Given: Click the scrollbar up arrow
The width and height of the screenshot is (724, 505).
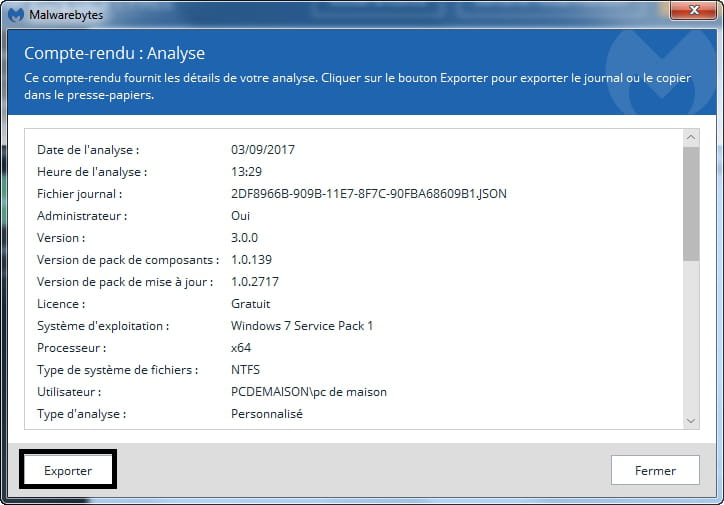Looking at the screenshot, I should (x=691, y=137).
